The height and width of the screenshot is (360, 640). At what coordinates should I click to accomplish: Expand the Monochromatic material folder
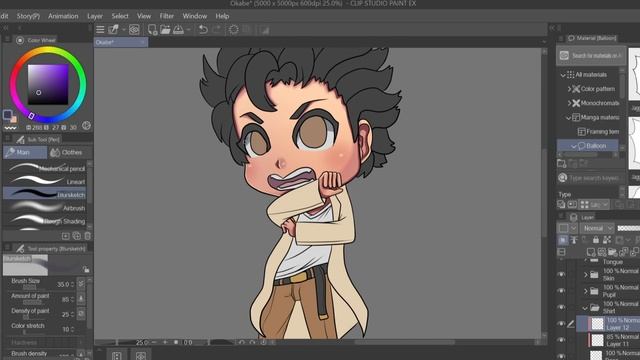569,103
